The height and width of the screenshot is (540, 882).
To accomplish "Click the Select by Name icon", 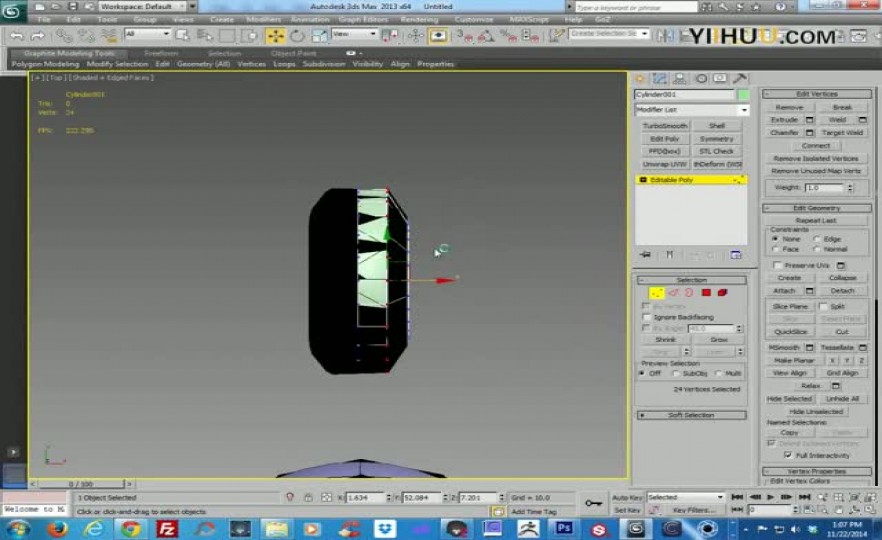I will (x=205, y=36).
